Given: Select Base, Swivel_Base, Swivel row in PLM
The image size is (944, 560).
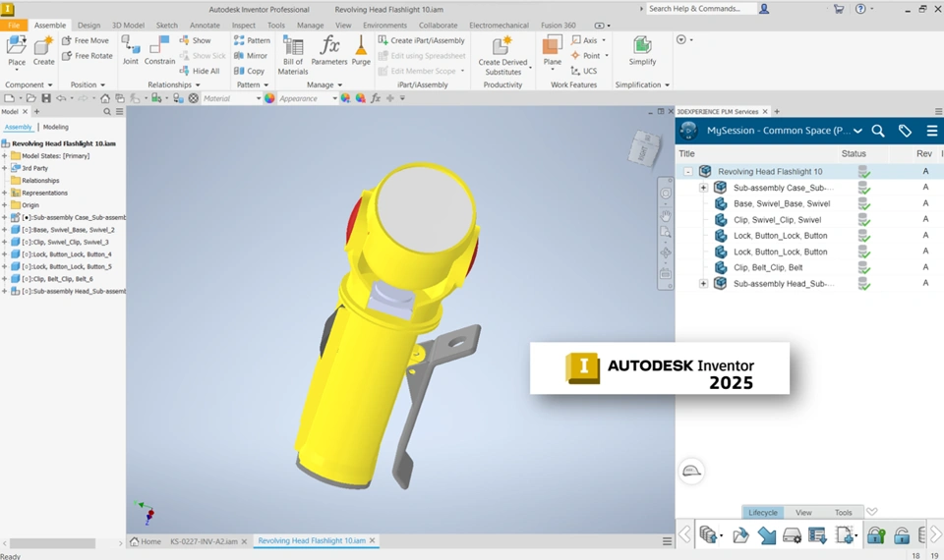Looking at the screenshot, I should 781,203.
